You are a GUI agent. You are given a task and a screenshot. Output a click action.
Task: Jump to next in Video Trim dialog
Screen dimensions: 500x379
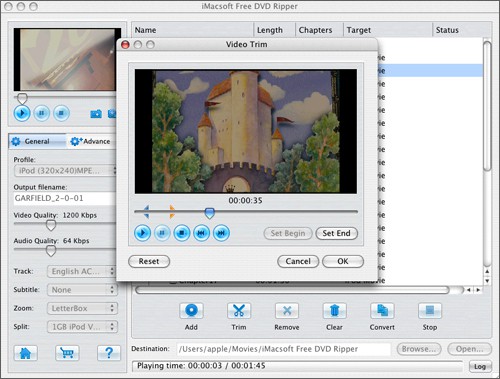221,233
